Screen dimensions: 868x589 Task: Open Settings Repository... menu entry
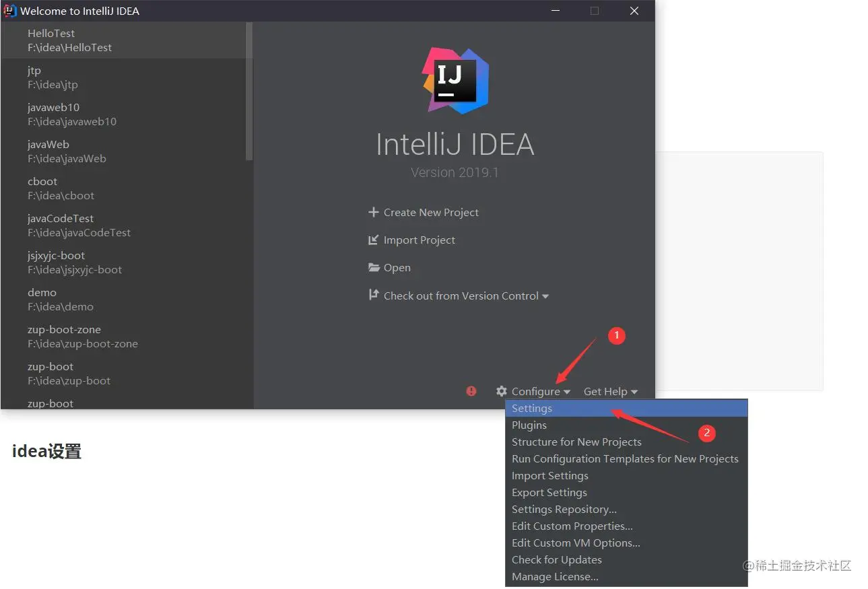click(626, 509)
